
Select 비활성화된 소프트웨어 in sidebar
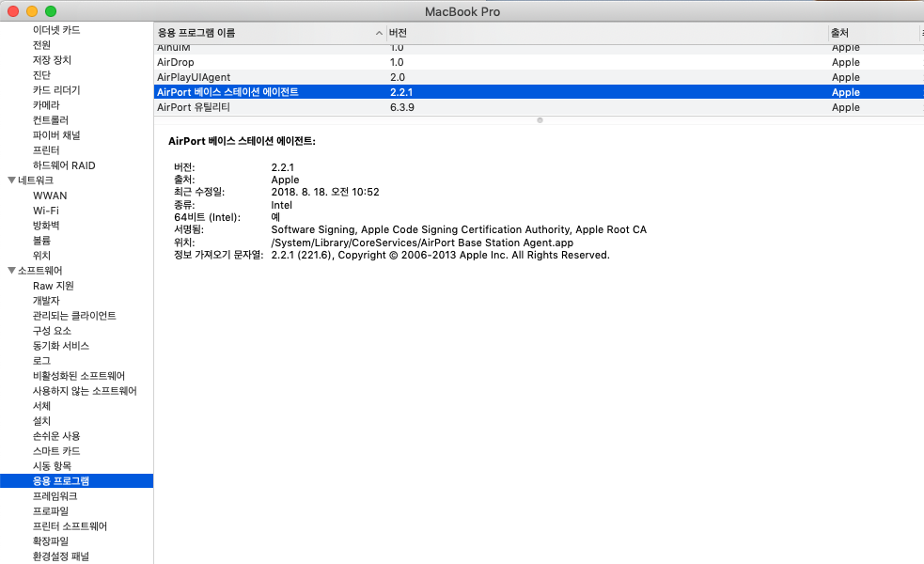(78, 376)
